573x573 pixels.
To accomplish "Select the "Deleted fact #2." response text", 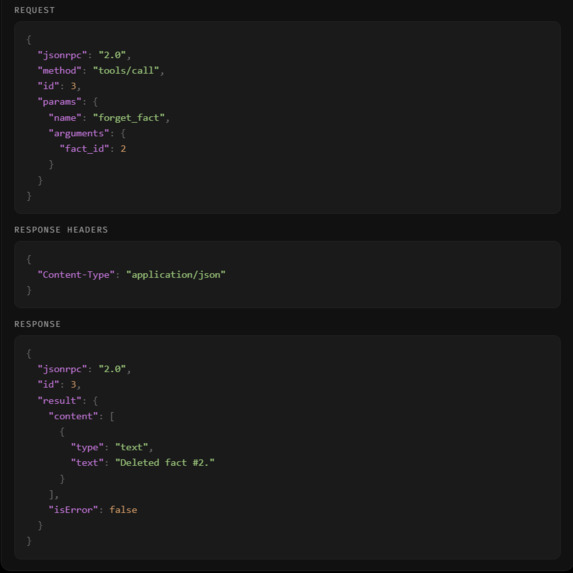I will pyautogui.click(x=165, y=463).
